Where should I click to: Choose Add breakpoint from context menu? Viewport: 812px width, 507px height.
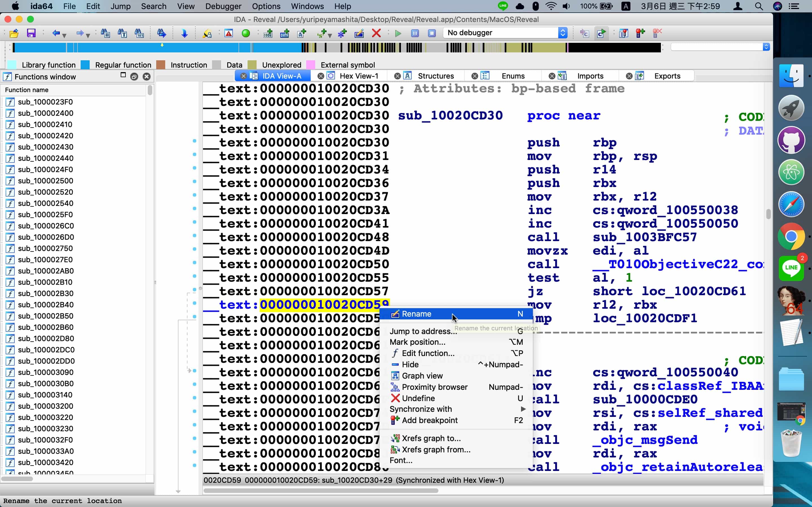pyautogui.click(x=429, y=420)
